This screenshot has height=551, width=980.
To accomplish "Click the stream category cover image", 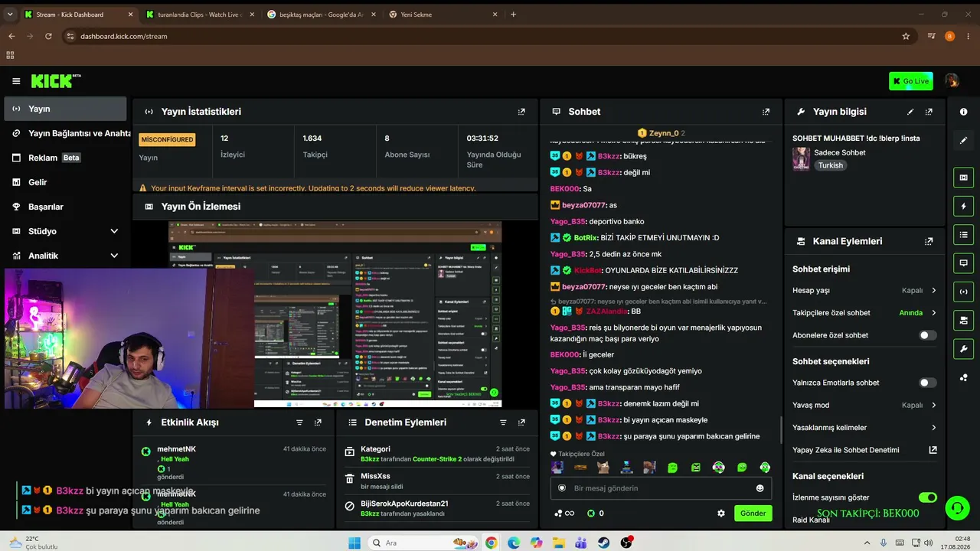I will tap(801, 158).
